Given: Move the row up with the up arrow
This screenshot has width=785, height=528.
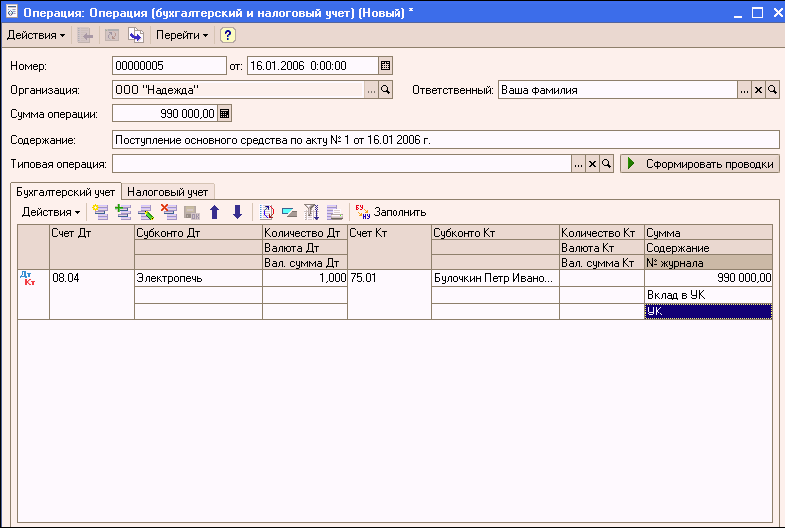Looking at the screenshot, I should tap(214, 212).
